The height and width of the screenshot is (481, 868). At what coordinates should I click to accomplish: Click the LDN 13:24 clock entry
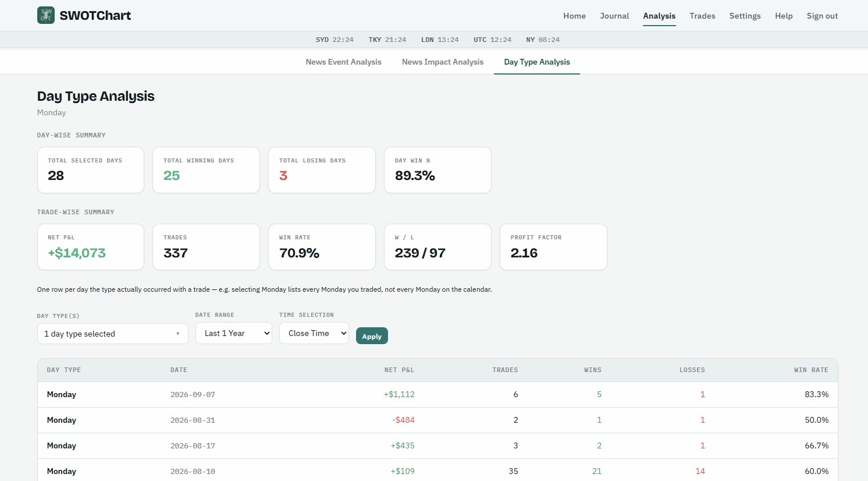[x=440, y=40]
